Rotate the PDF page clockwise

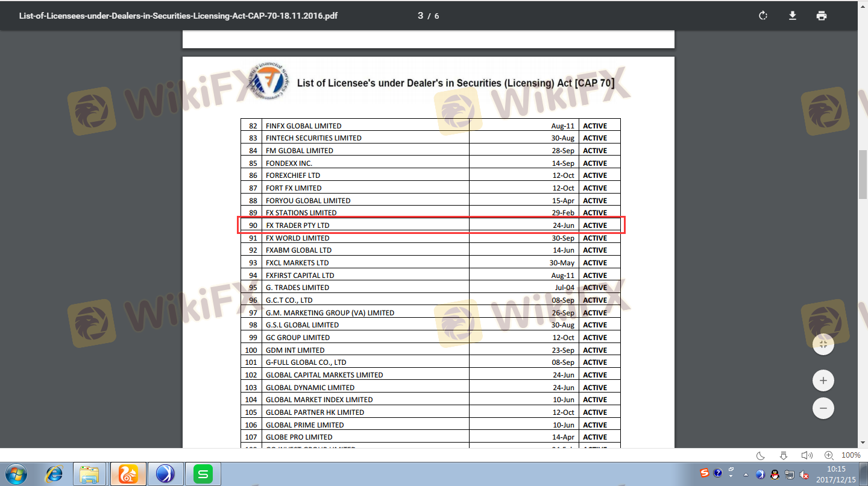(x=763, y=16)
